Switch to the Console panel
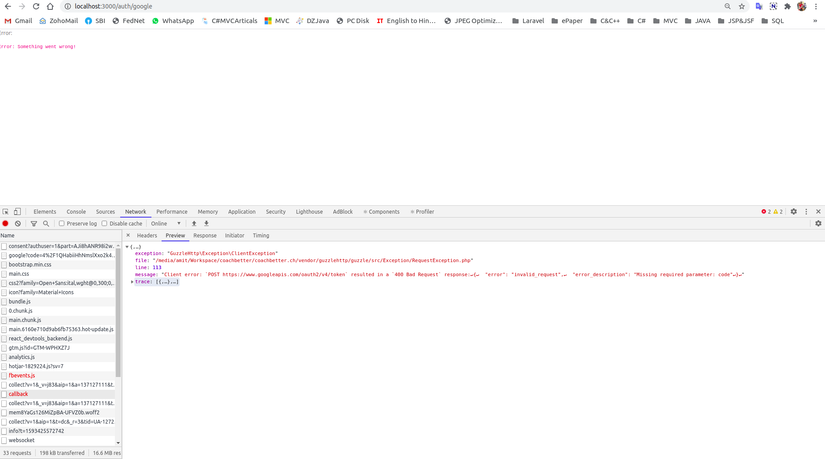 pos(76,212)
